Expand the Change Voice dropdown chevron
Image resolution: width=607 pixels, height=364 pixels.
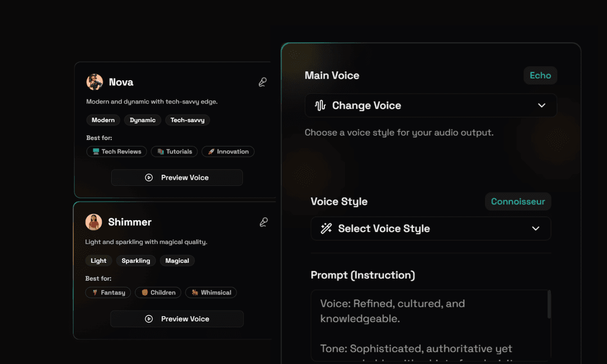tap(541, 106)
